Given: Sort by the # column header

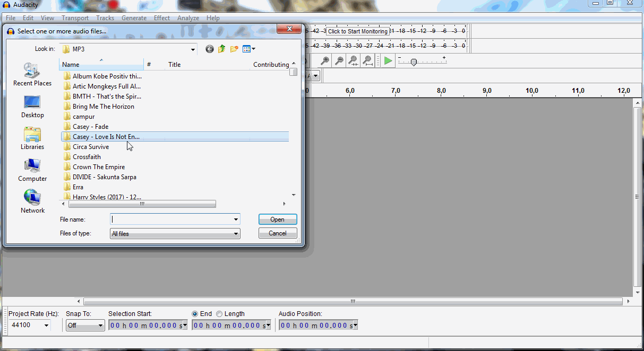Looking at the screenshot, I should (154, 65).
